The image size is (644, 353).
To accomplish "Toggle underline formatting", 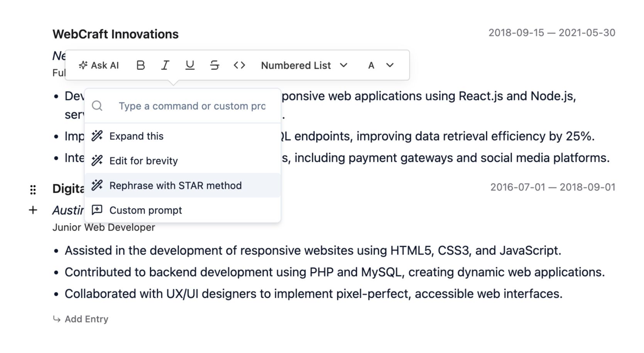I will click(x=190, y=65).
